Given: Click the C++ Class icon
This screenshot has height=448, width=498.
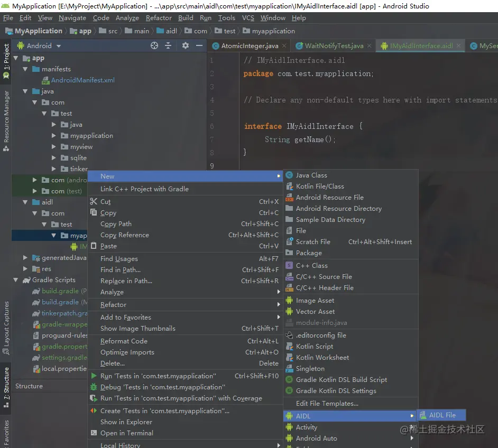Looking at the screenshot, I should (289, 265).
